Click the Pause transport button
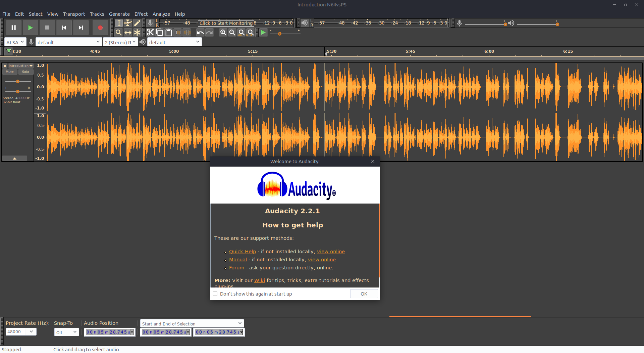This screenshot has width=644, height=353. [x=14, y=28]
